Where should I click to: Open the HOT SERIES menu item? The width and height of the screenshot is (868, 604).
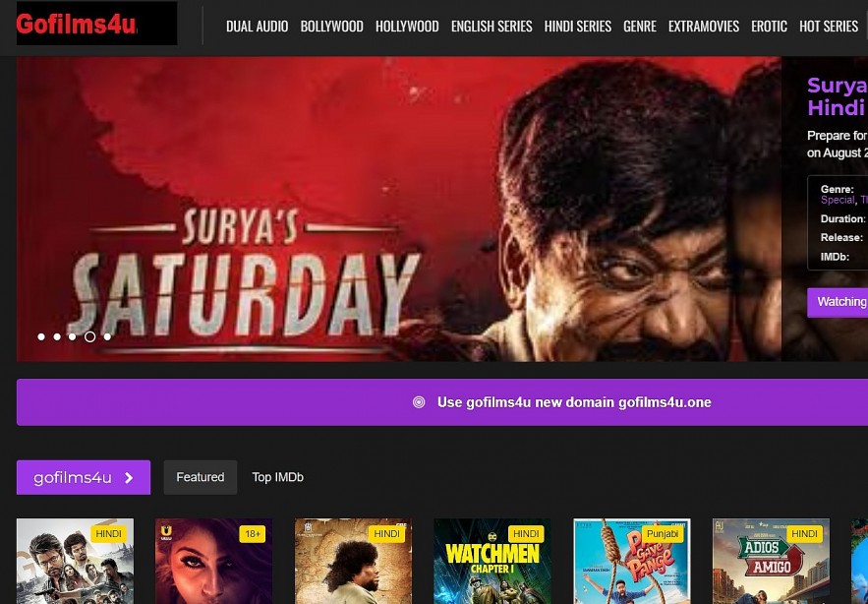[x=828, y=27]
